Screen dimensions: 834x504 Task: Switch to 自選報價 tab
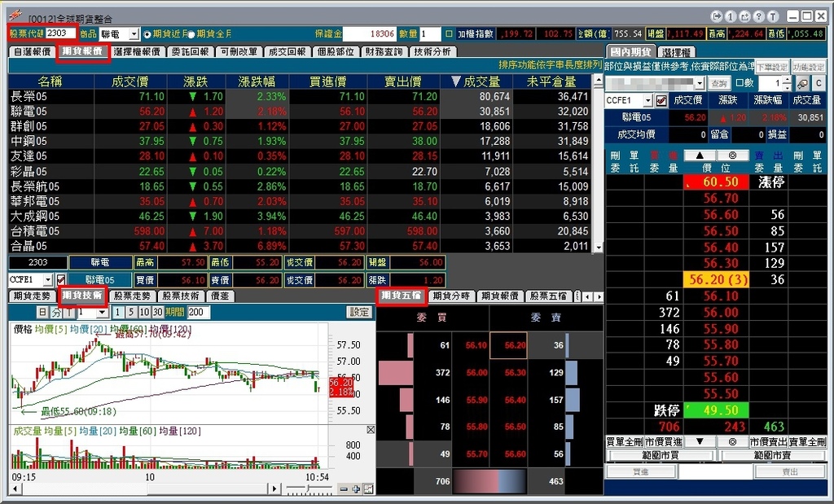[32, 51]
